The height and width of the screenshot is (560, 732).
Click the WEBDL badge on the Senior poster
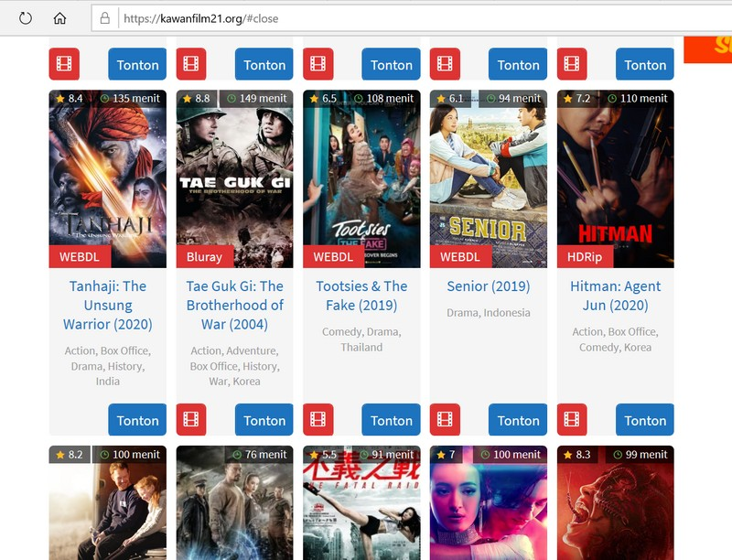(460, 256)
